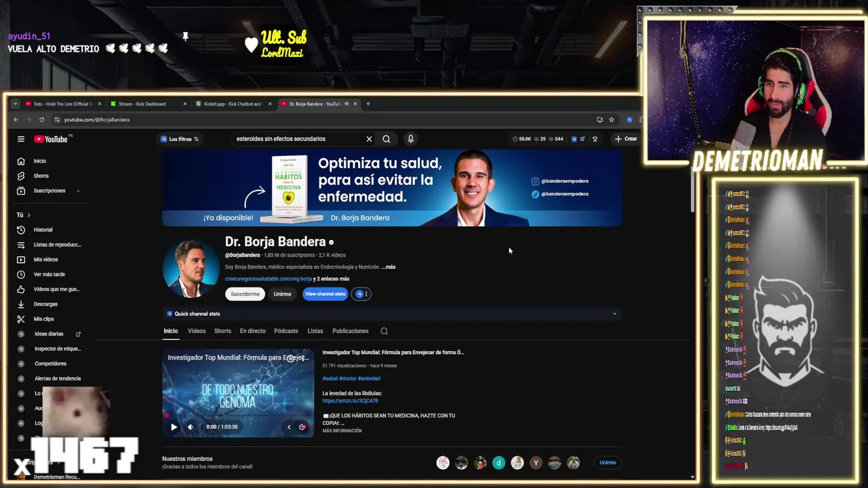Screen dimensions: 868x488
Task: Open the creatunegociosaludable.com/org-borja link
Action: (269, 279)
